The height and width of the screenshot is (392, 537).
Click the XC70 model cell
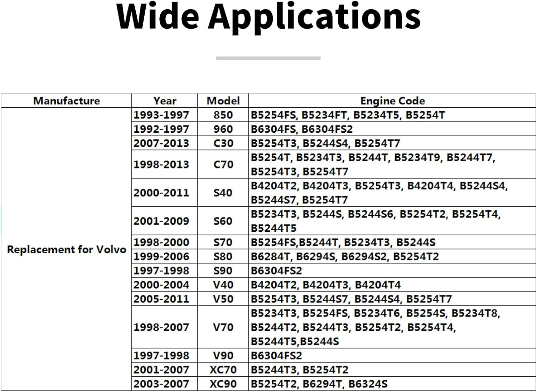pyautogui.click(x=223, y=369)
